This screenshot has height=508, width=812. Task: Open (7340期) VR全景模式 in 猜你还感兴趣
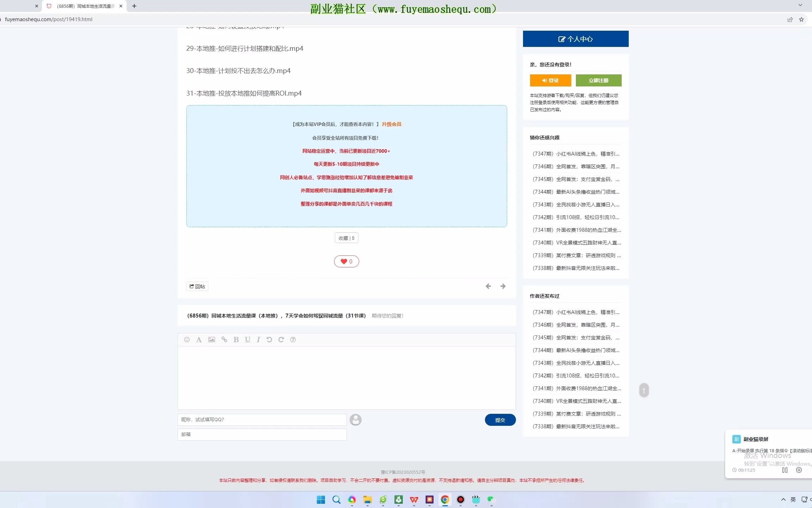pos(577,243)
